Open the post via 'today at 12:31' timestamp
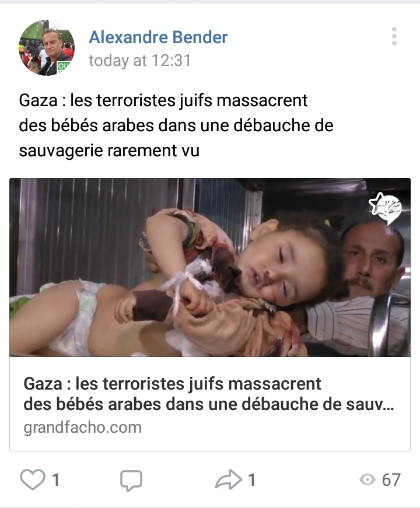 [140, 61]
